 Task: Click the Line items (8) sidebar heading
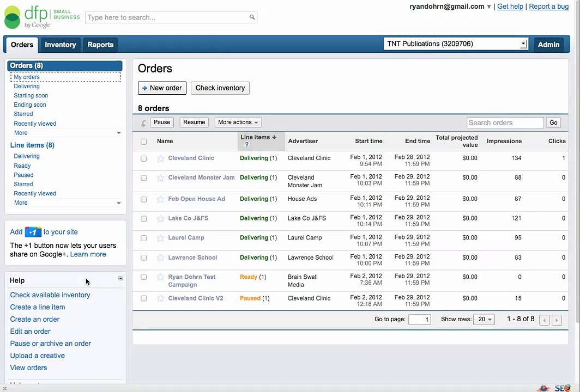point(32,145)
